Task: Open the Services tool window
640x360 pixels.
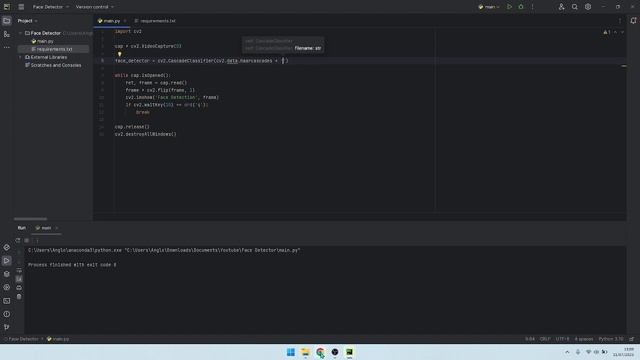Action: click(x=7, y=287)
